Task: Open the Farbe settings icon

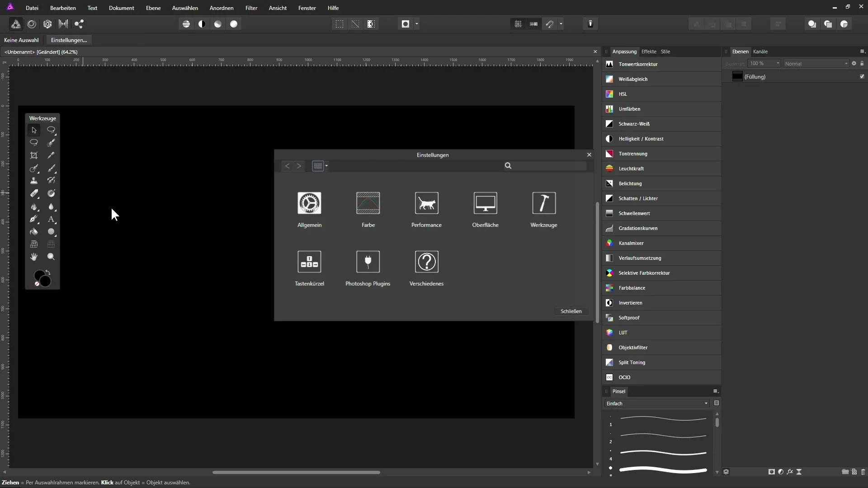Action: pyautogui.click(x=368, y=204)
